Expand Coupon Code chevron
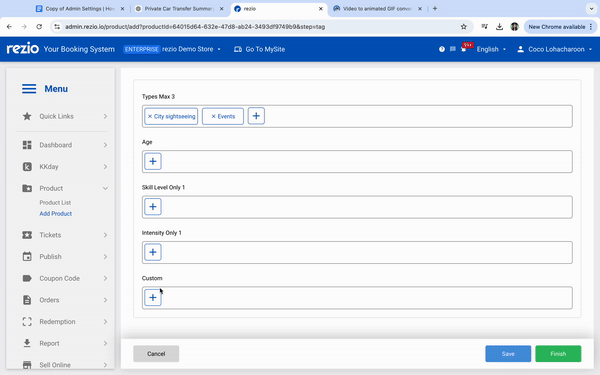Screen dimensions: 600x375 click(105, 278)
